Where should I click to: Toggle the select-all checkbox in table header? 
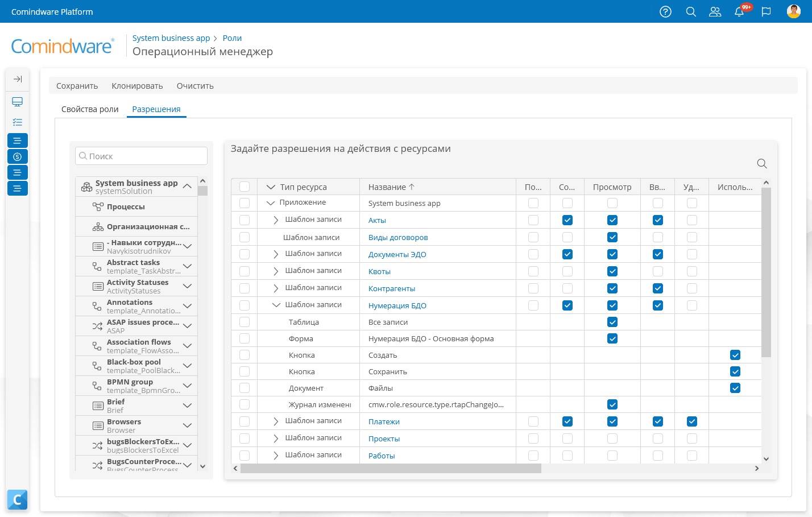pos(245,187)
